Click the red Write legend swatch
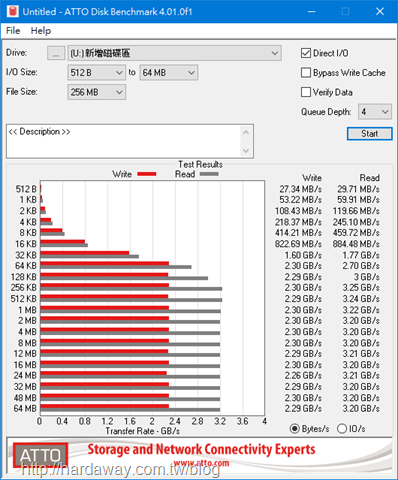This screenshot has width=398, height=480. point(147,174)
